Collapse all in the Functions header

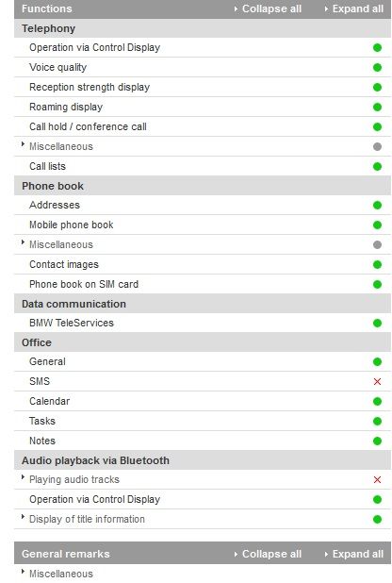[x=268, y=8]
